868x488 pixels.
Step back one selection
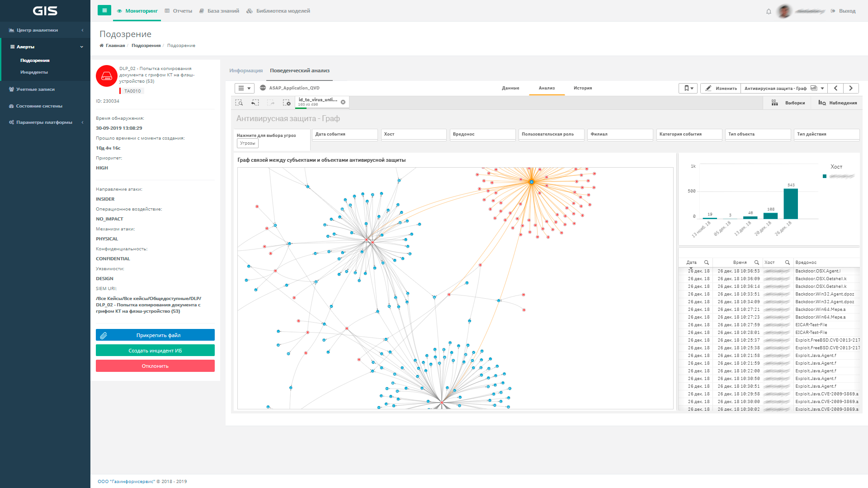tap(255, 103)
